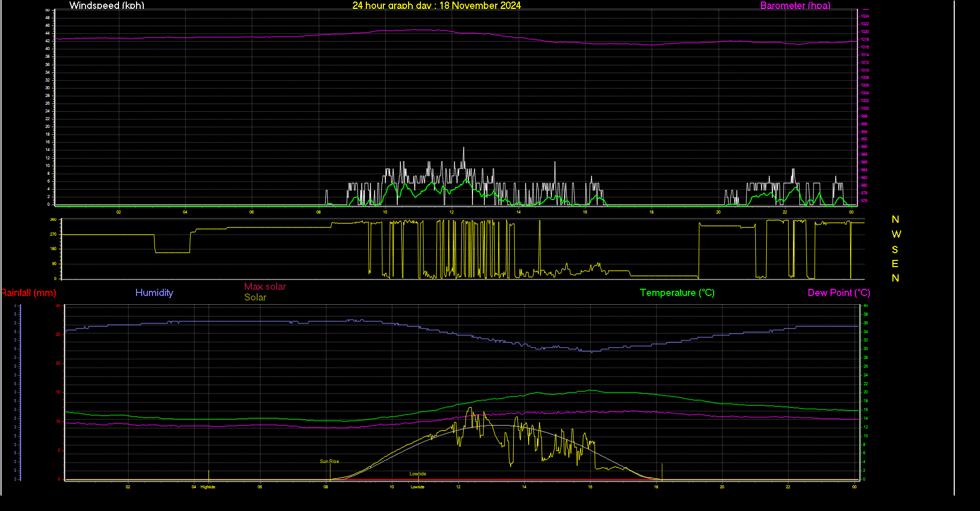
Task: Select the Hightide marker label
Action: click(x=208, y=487)
